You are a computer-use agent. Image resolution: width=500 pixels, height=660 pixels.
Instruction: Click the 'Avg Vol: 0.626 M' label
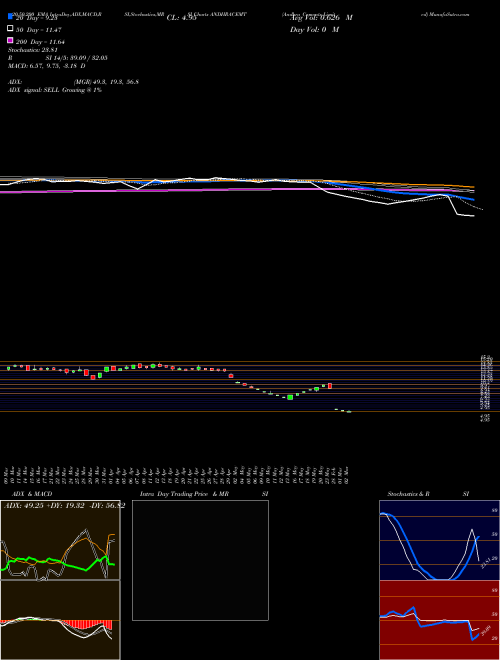tap(321, 18)
